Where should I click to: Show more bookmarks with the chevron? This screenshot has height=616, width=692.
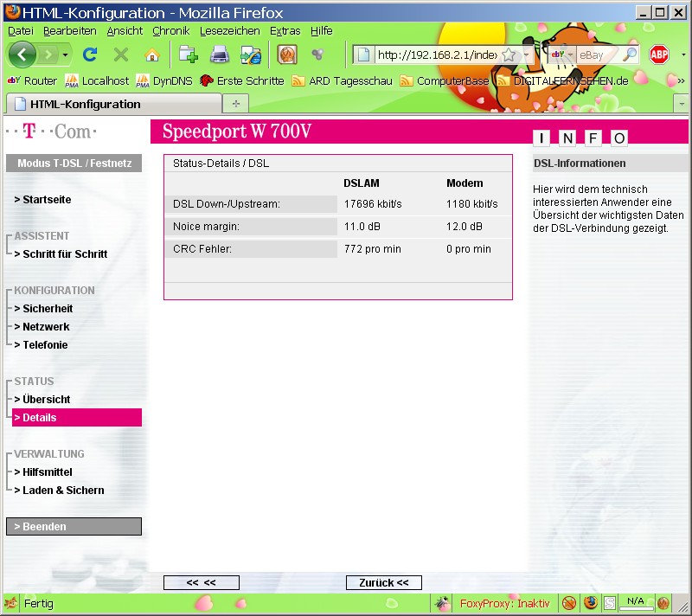pyautogui.click(x=681, y=80)
